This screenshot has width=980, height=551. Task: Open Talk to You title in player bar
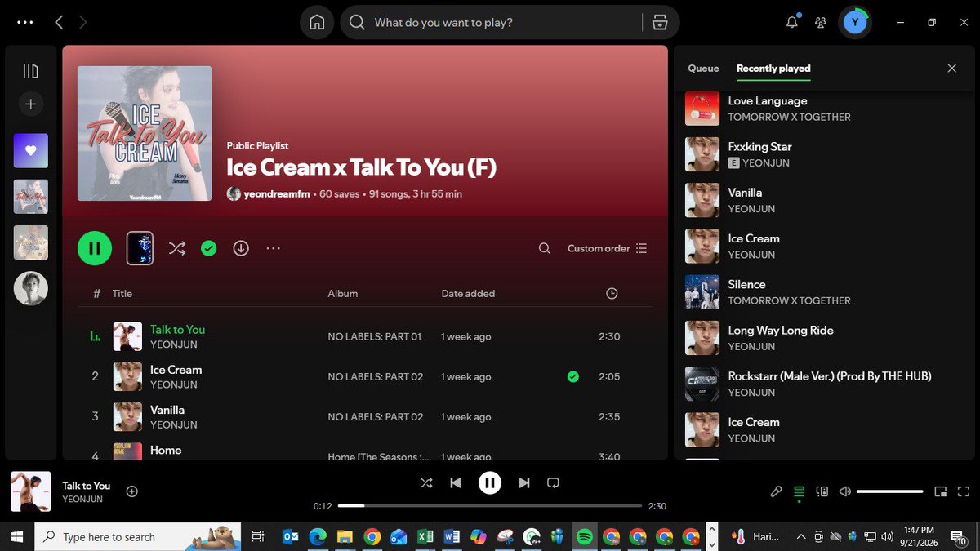[87, 486]
